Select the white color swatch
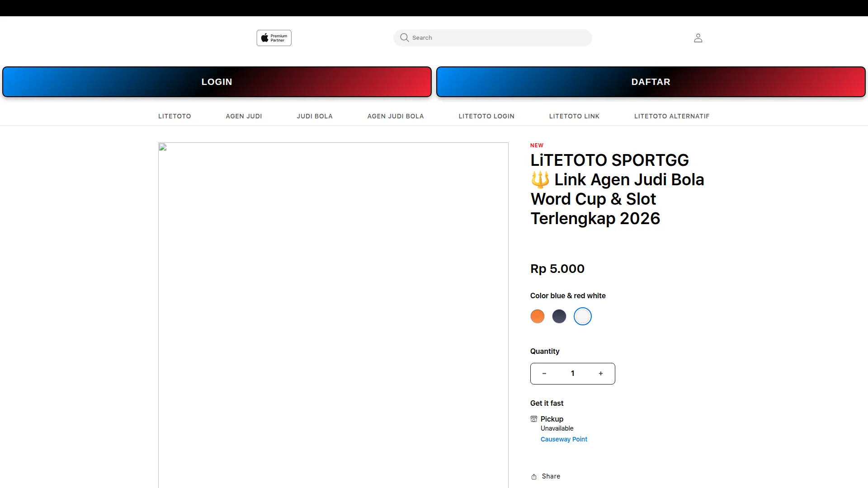The height and width of the screenshot is (488, 868). coord(583,316)
